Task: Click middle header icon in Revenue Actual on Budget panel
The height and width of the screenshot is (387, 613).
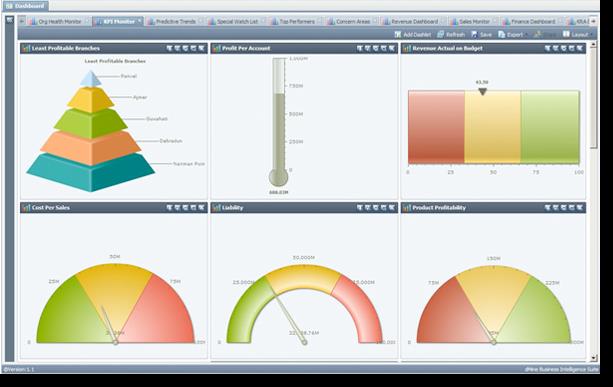Action: click(563, 48)
